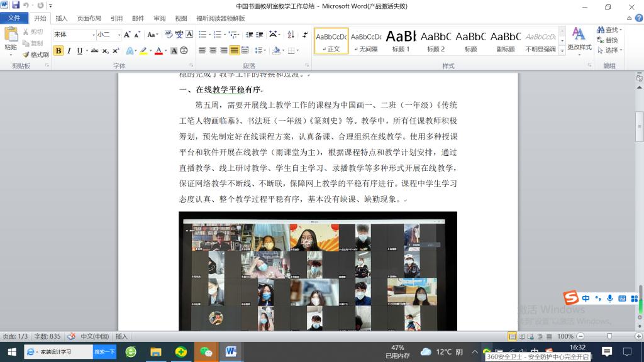Click the subscript icon
This screenshot has width=644, height=362.
105,51
